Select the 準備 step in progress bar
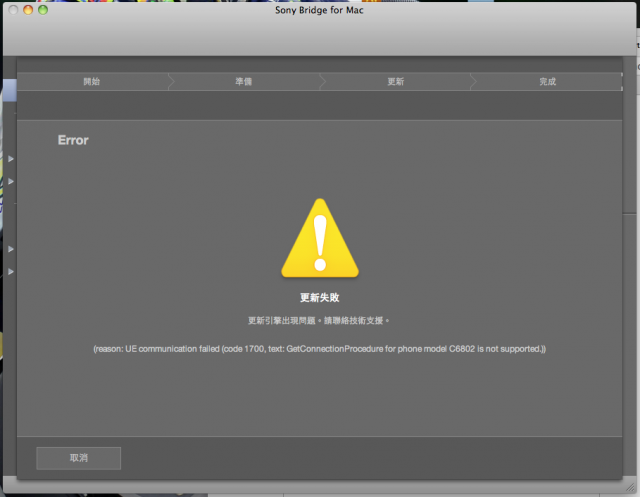 click(244, 82)
